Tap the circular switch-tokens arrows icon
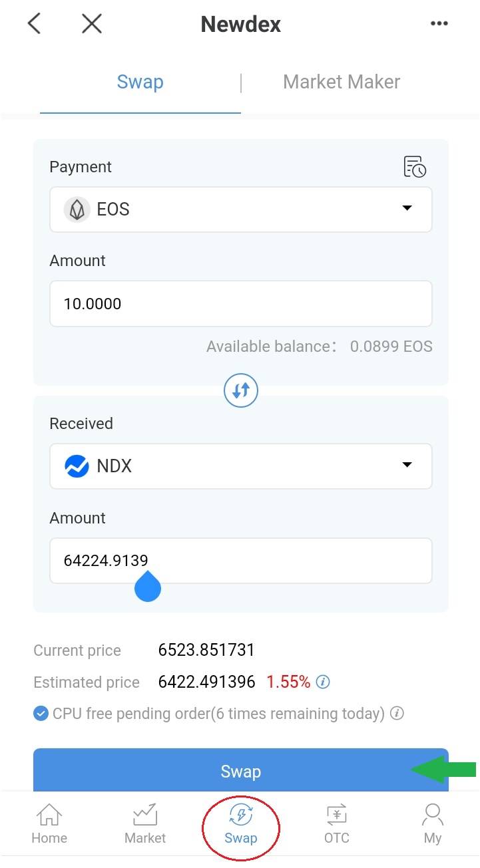This screenshot has width=480, height=868. [x=241, y=390]
